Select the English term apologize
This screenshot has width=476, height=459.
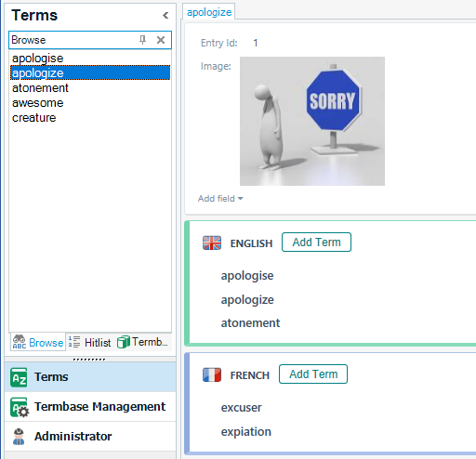247,300
